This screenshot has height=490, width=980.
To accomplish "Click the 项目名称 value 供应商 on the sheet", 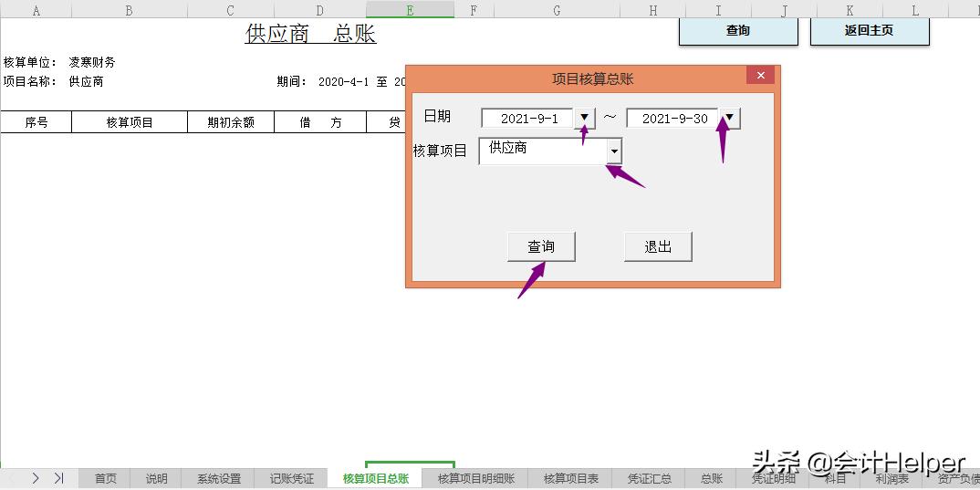I will [87, 81].
